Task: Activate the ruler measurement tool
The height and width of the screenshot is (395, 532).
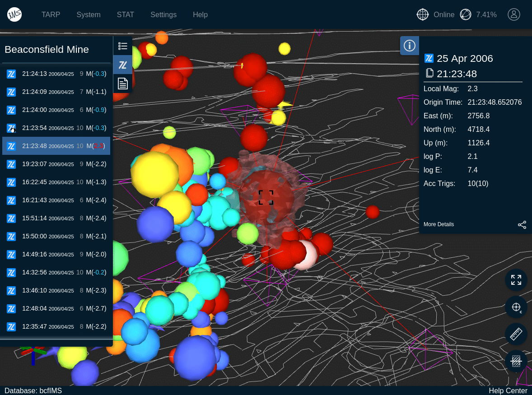Action: click(x=516, y=335)
